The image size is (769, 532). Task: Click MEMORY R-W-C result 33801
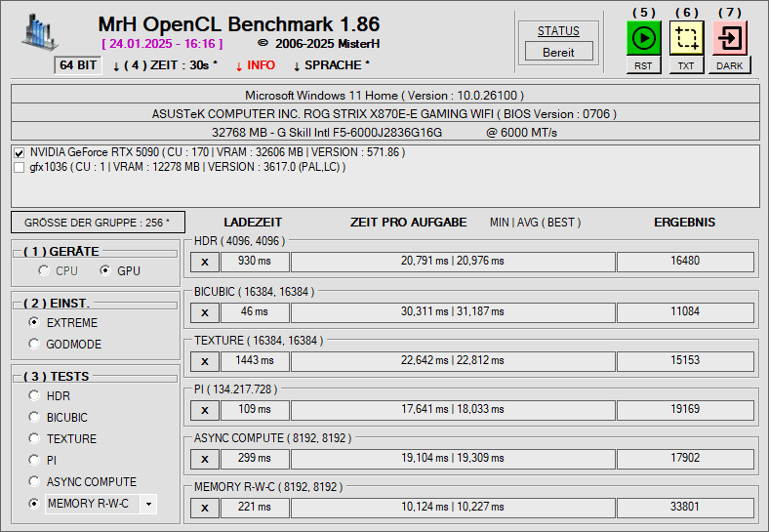(x=685, y=508)
